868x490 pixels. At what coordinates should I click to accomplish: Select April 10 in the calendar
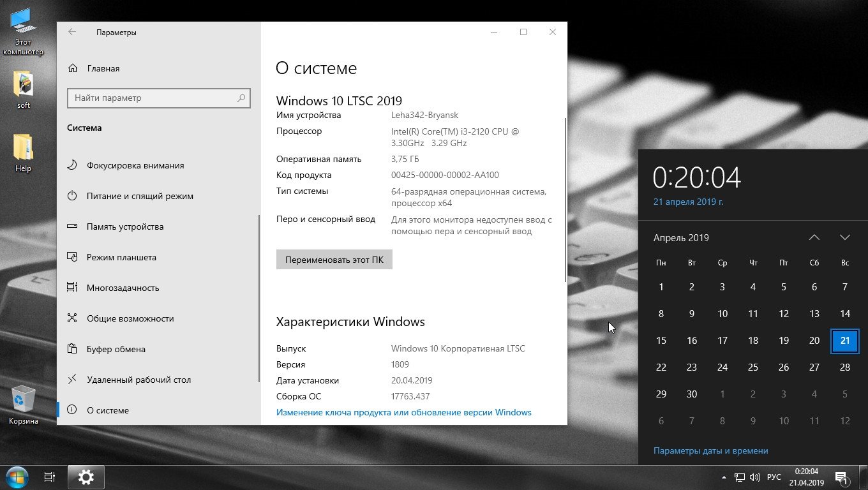coord(722,314)
